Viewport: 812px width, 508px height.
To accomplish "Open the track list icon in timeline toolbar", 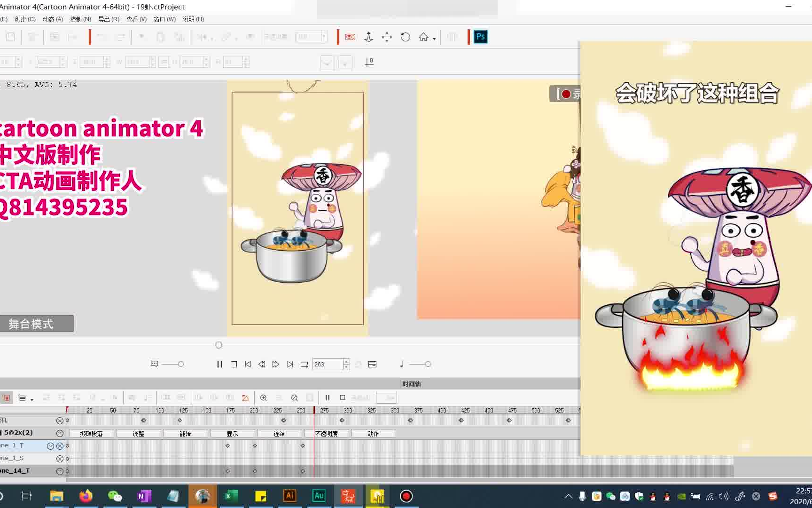I will [x=22, y=398].
